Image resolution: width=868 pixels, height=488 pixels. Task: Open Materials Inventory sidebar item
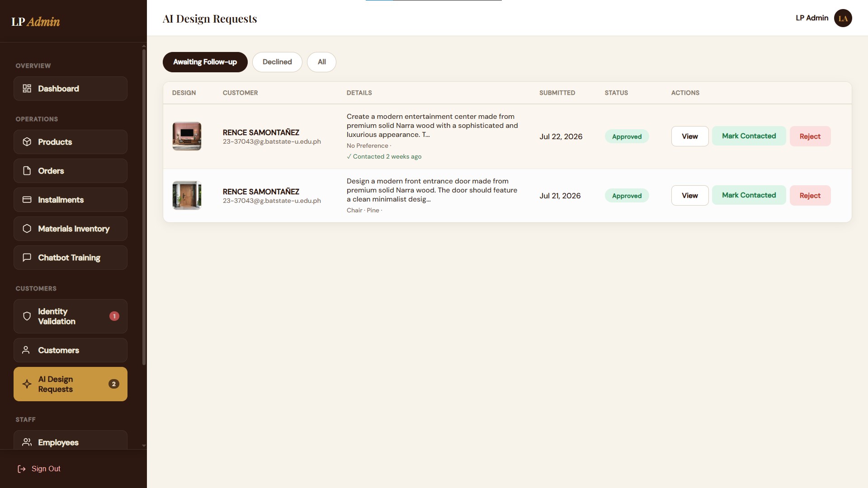[71, 229]
